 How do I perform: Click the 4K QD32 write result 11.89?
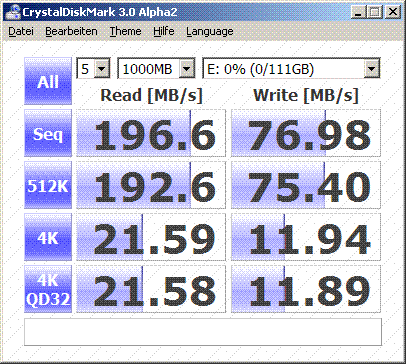coord(306,289)
